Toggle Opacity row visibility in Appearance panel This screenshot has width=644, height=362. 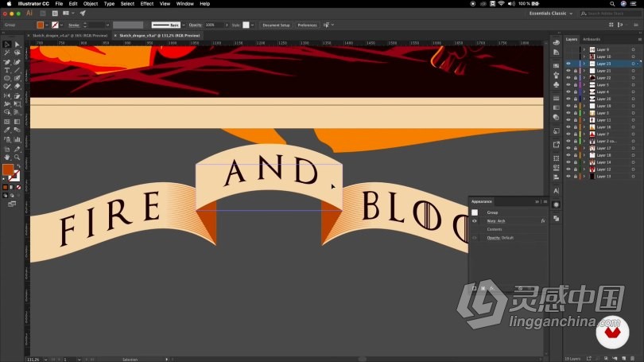[x=475, y=238]
